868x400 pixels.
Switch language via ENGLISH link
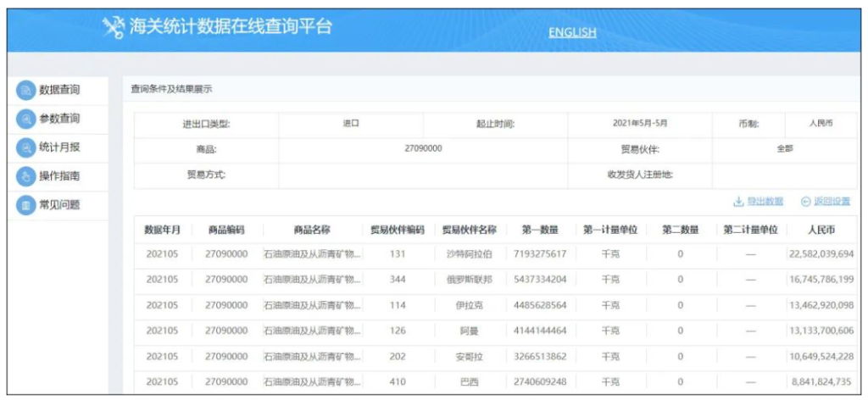tap(572, 33)
